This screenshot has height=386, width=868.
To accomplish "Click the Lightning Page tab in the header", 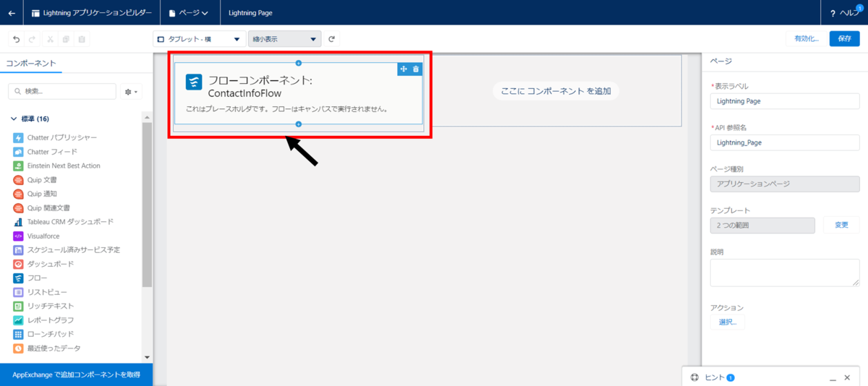I will pos(250,12).
